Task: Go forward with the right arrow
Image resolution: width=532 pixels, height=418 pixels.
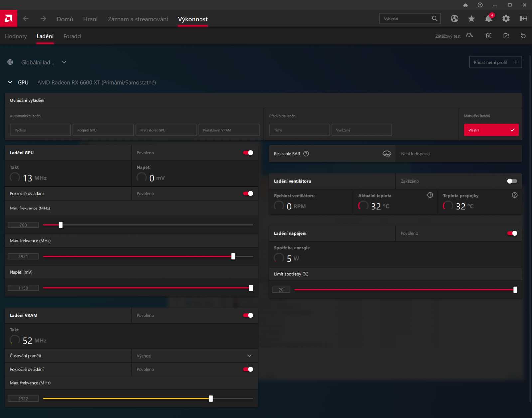Action: coord(43,19)
